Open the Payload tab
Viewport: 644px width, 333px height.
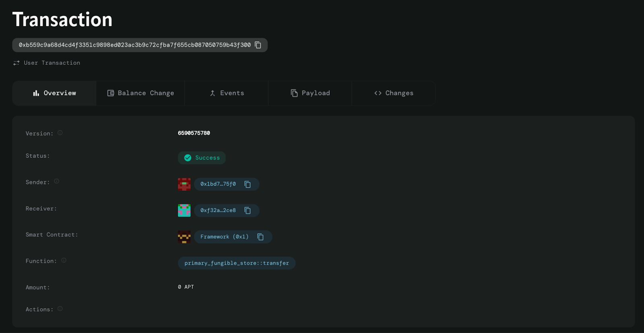coord(310,93)
